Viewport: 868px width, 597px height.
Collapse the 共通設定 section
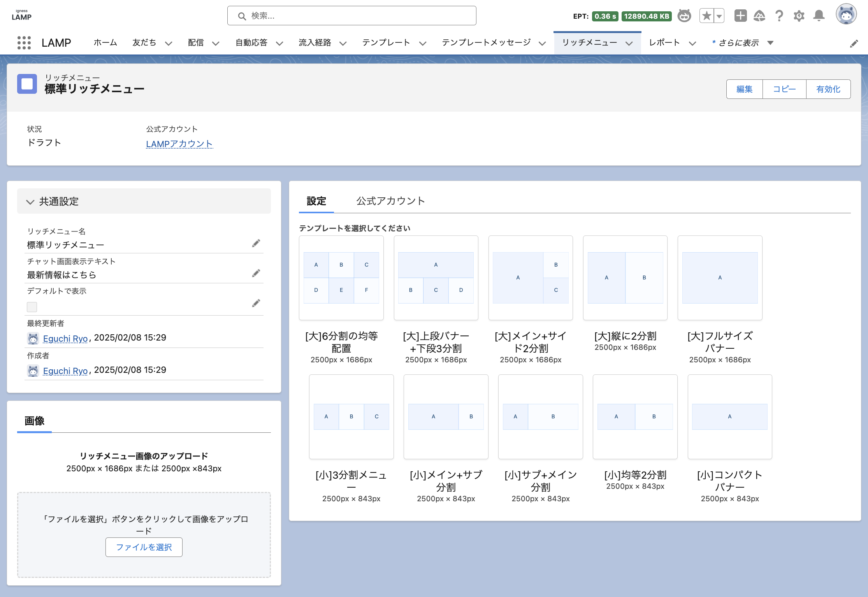click(30, 202)
